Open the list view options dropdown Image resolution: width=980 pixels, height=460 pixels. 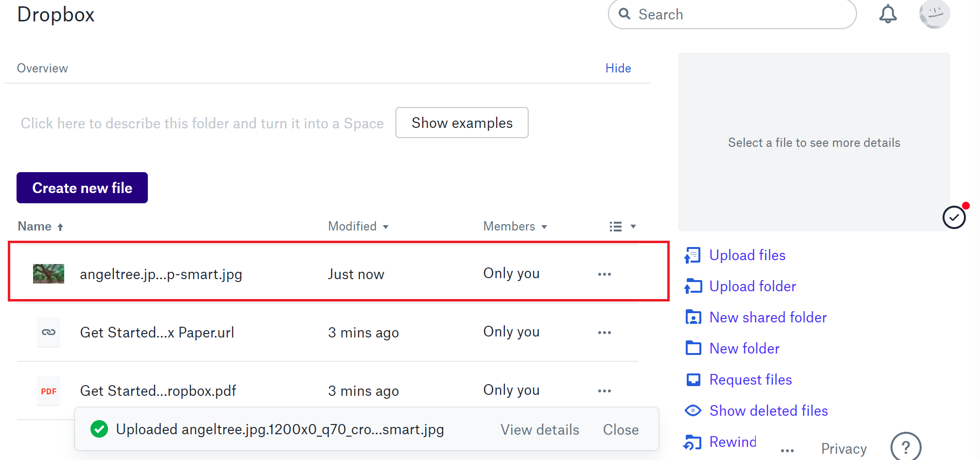pyautogui.click(x=622, y=227)
